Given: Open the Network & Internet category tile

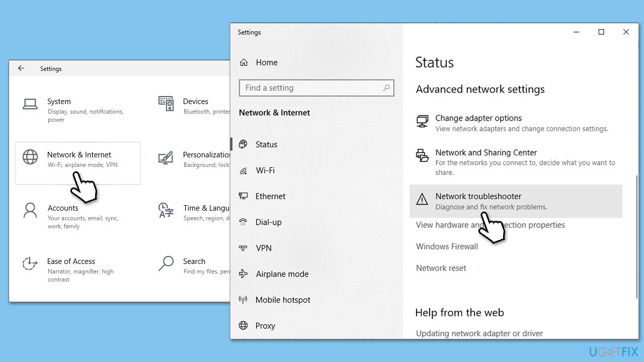Looking at the screenshot, I should 78,163.
